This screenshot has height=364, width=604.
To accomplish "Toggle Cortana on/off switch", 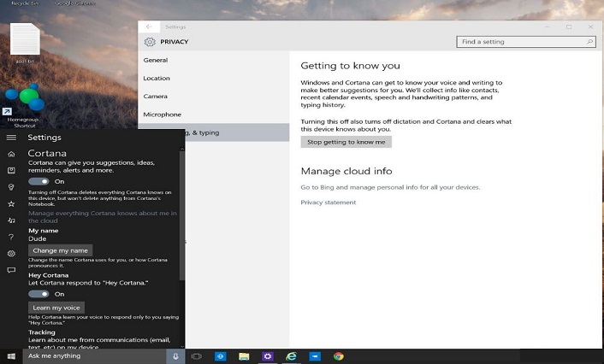I will tap(38, 181).
